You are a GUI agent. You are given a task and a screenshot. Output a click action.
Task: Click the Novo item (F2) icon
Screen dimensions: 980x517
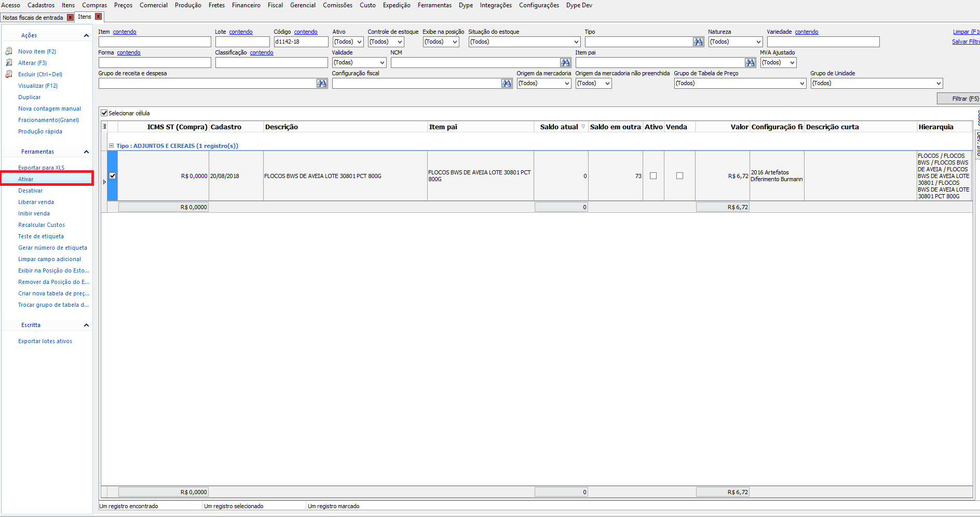(9, 51)
